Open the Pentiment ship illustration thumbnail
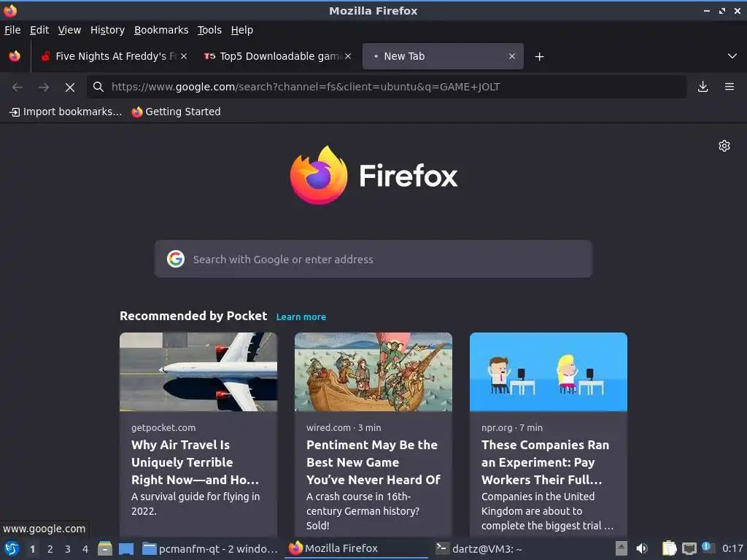 pos(373,372)
